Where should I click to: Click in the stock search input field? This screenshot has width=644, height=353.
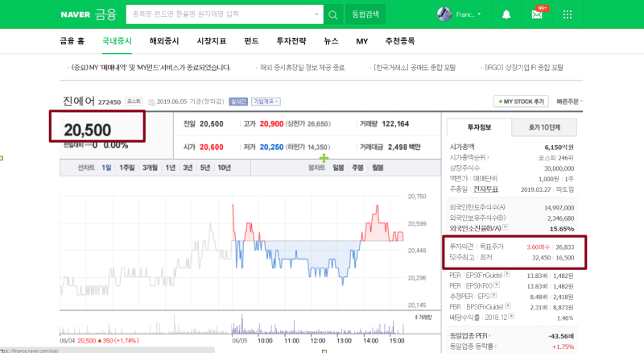pos(220,15)
